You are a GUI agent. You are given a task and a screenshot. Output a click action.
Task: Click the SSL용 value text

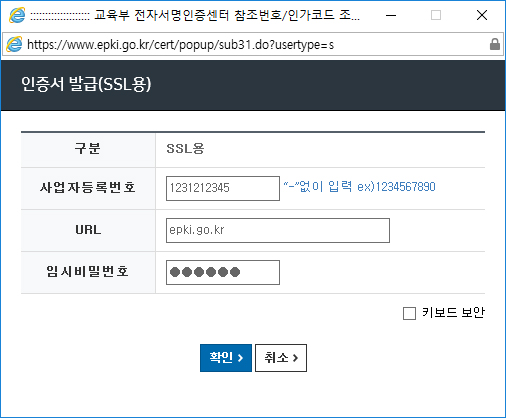click(x=185, y=148)
